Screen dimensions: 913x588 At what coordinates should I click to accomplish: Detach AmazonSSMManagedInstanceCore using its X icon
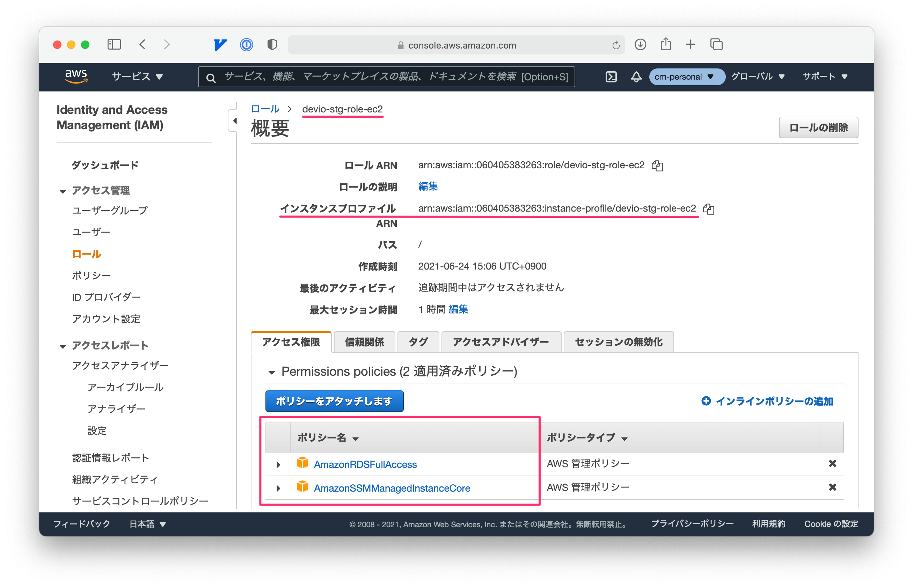pos(832,487)
